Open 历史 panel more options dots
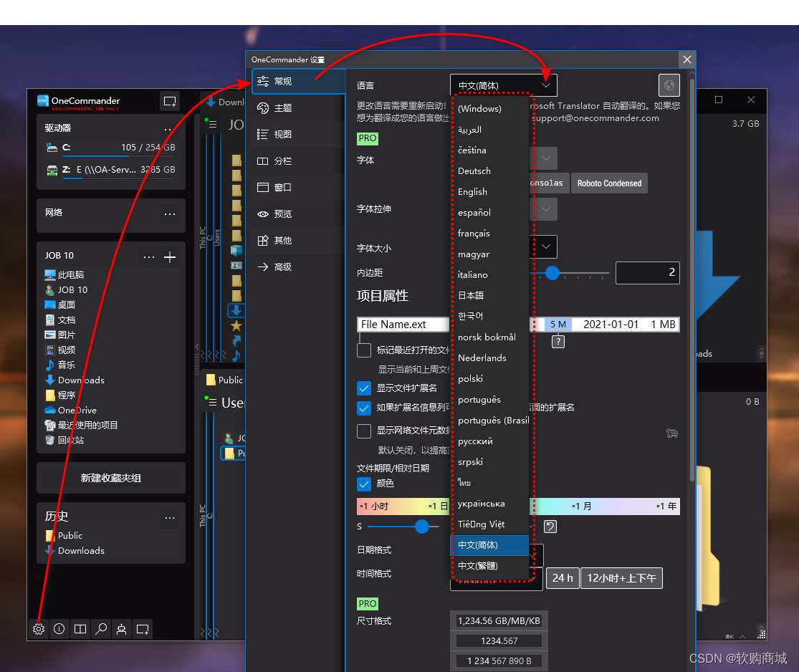 pyautogui.click(x=170, y=518)
